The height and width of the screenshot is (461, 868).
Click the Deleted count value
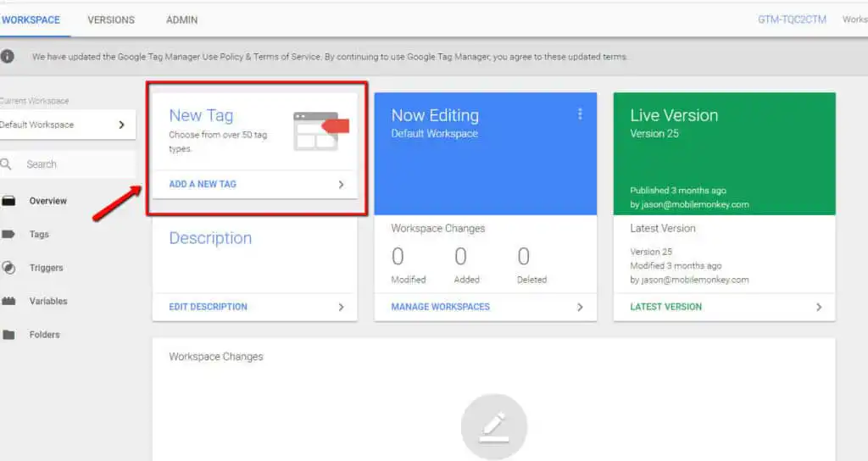524,257
